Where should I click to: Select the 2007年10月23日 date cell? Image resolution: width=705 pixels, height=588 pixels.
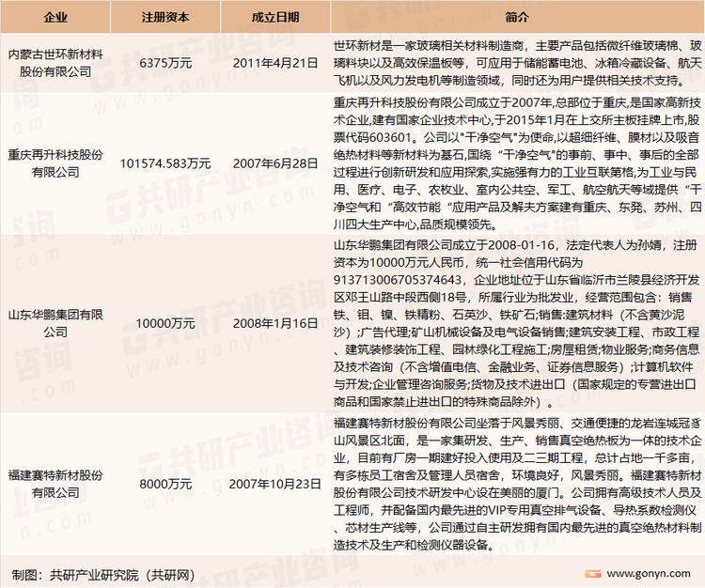pos(275,484)
